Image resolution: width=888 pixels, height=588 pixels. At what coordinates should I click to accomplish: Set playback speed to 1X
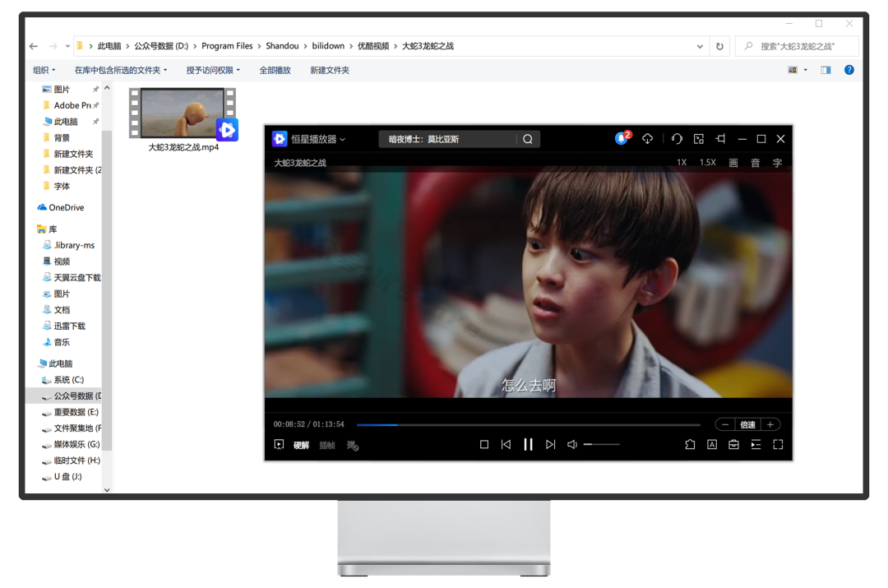(682, 163)
